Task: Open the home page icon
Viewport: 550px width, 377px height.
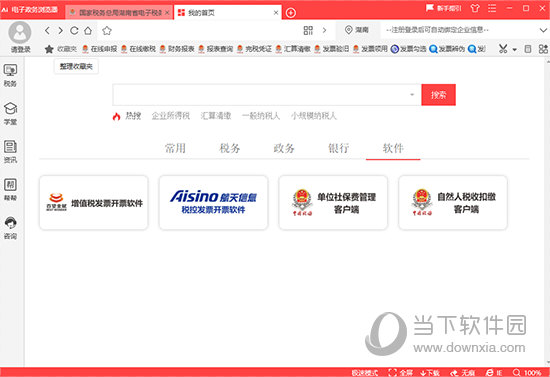Action: (x=88, y=31)
